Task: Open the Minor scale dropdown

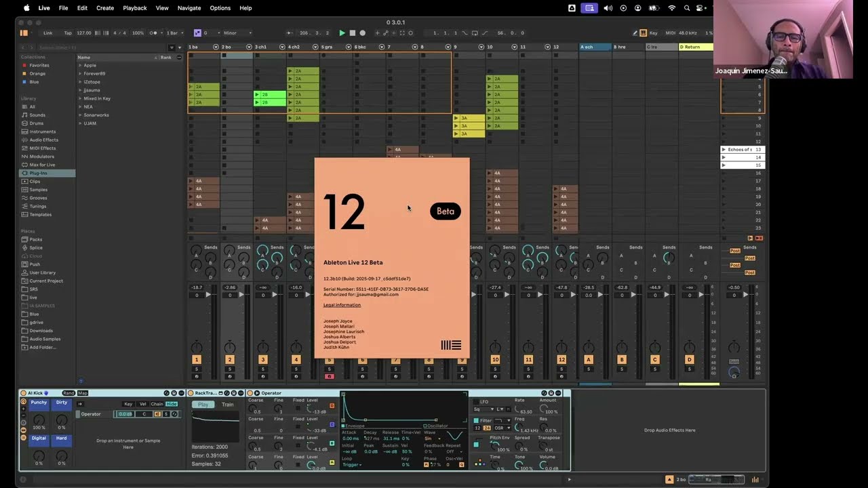Action: coord(237,33)
